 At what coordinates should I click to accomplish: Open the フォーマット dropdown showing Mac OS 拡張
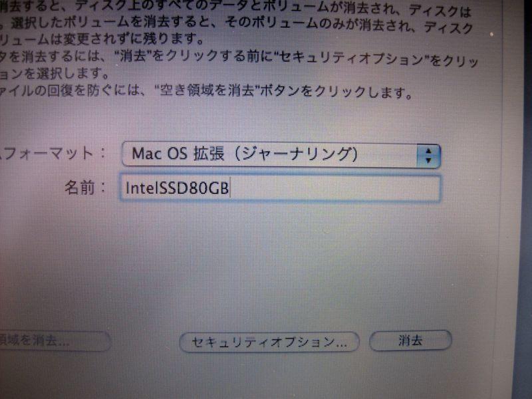pos(281,155)
